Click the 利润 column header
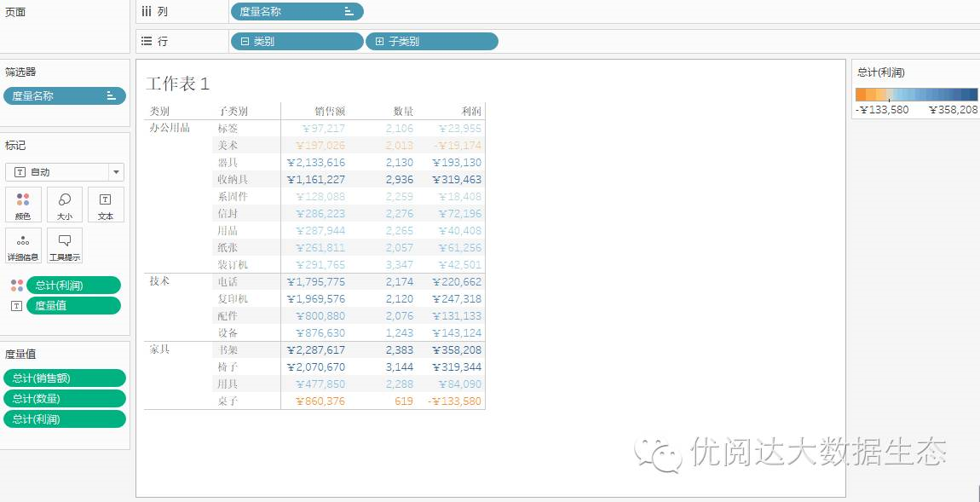 coord(471,112)
